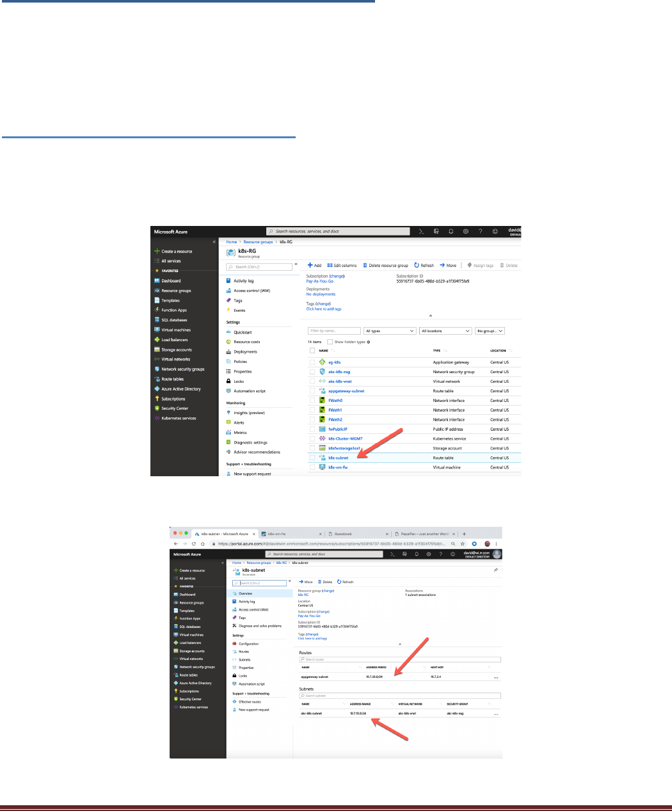This screenshot has width=672, height=811.
Task: Check the FWeth0 row checkbox
Action: click(x=312, y=401)
